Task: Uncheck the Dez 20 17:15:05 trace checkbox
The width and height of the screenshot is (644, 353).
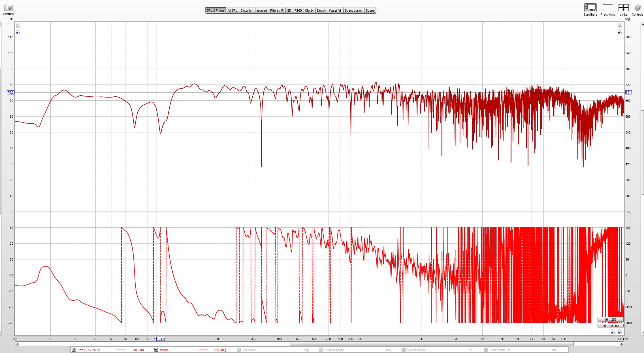Action: [74, 350]
